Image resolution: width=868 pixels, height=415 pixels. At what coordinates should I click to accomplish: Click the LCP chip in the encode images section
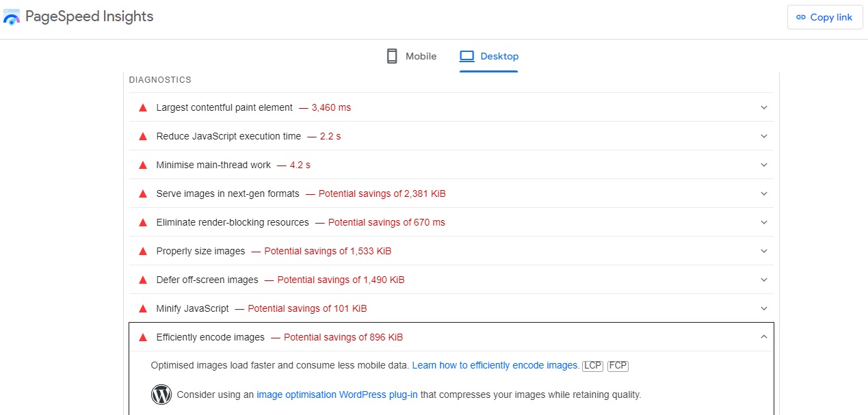point(592,365)
